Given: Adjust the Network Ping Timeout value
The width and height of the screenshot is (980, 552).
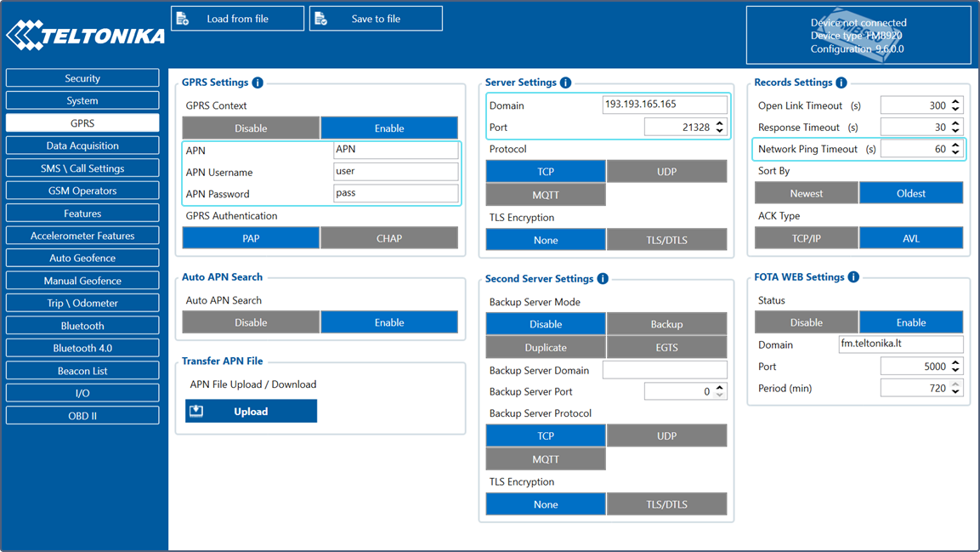Looking at the screenshot, I should (955, 149).
